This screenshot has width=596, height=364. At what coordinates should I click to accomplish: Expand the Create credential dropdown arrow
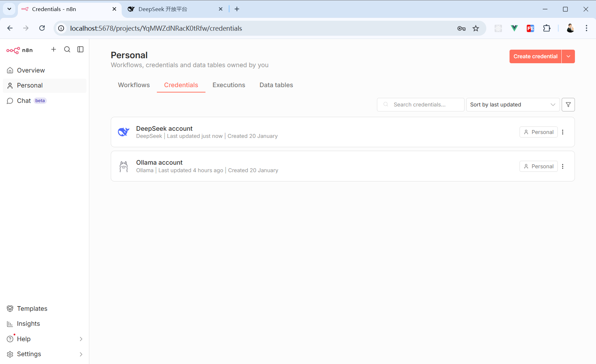pyautogui.click(x=568, y=56)
